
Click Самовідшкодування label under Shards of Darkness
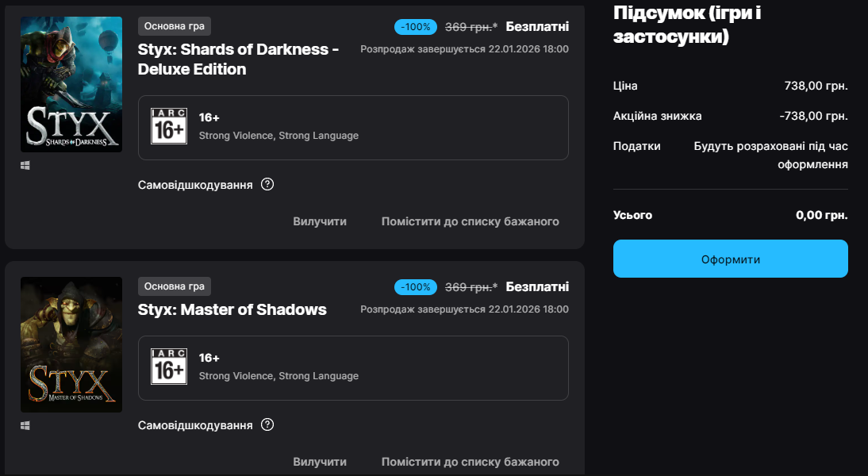(195, 185)
